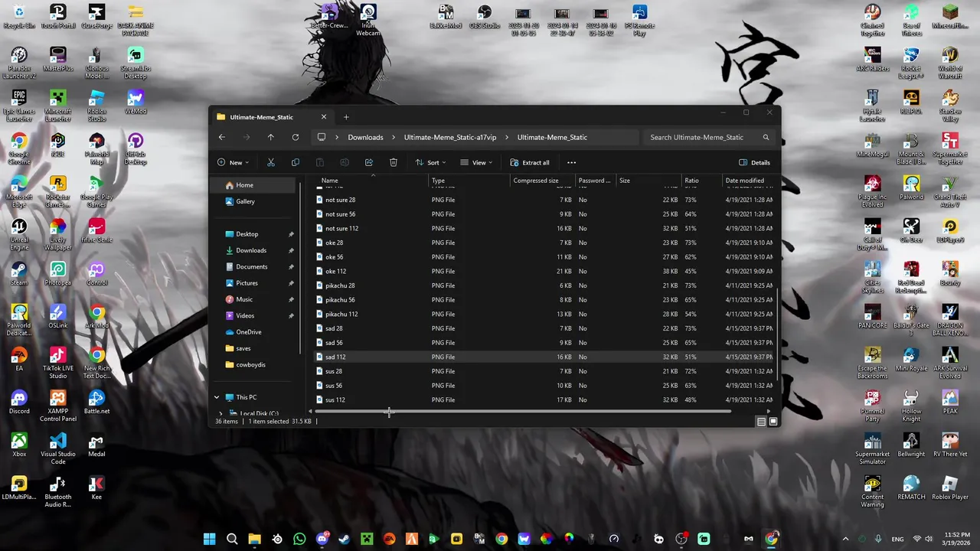Expand the chevron after Ultimate-Meme_Static-a17vip breadcrumb
Viewport: 980px width, 551px height.
click(x=507, y=138)
